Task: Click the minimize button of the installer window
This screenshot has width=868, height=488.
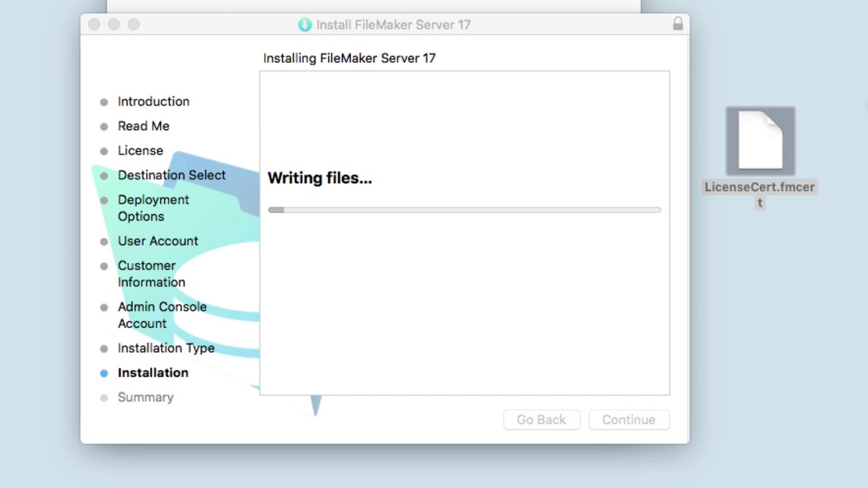Action: point(114,24)
